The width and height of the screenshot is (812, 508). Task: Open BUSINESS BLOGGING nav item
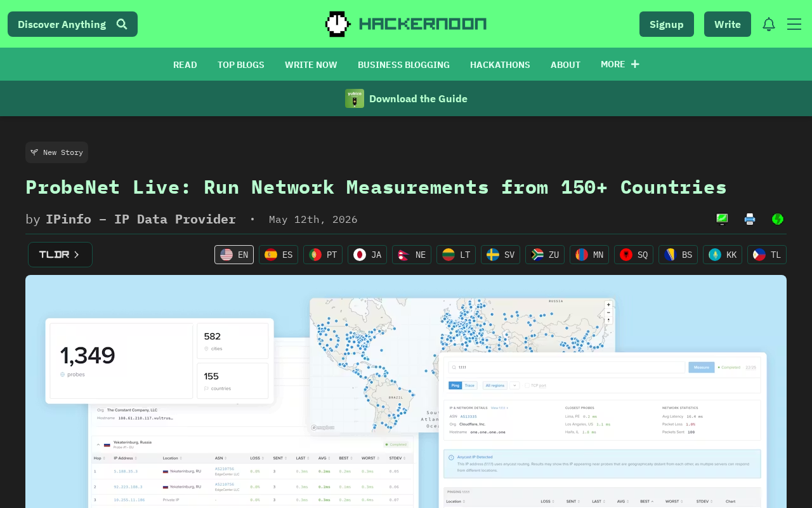403,65
